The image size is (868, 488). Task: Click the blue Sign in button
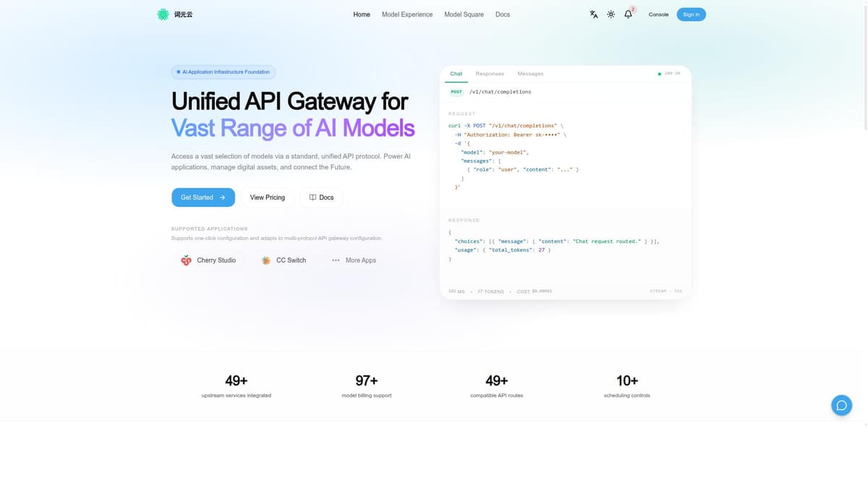[x=692, y=14]
